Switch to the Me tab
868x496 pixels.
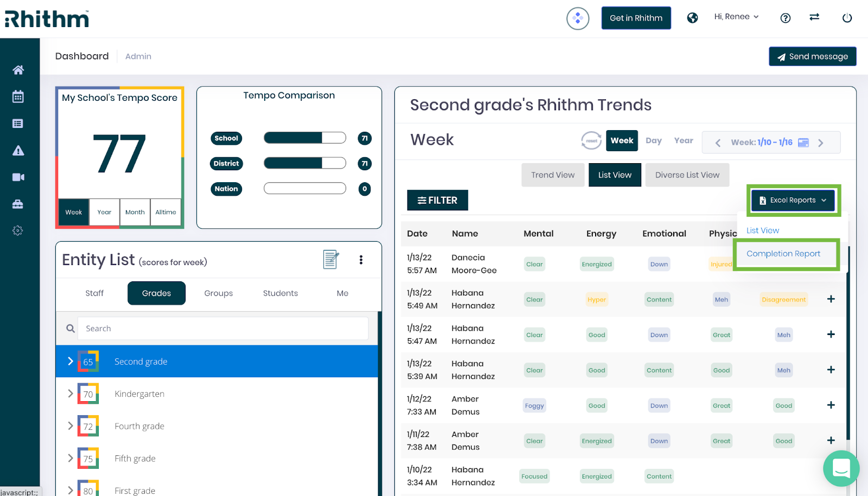(x=342, y=293)
